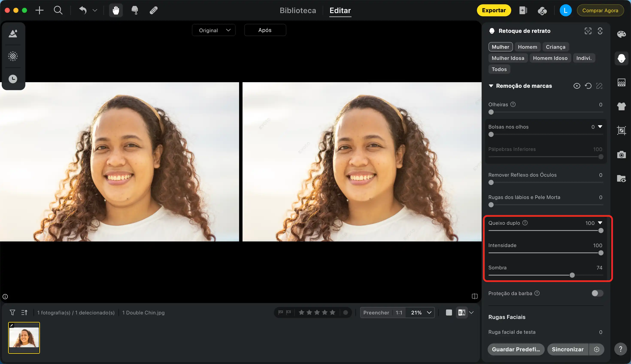Click the healing bandage tool icon
Image resolution: width=631 pixels, height=364 pixels.
point(153,11)
